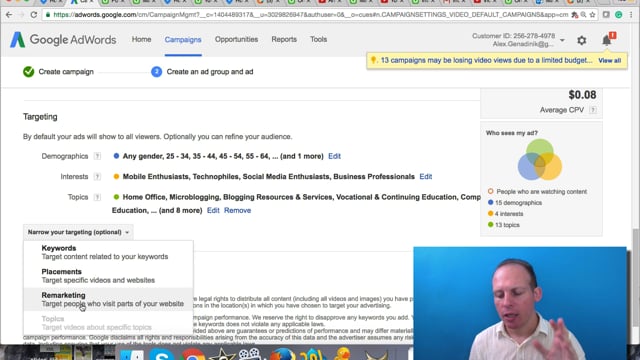Click the page vertical scrollbar

pyautogui.click(x=636, y=278)
